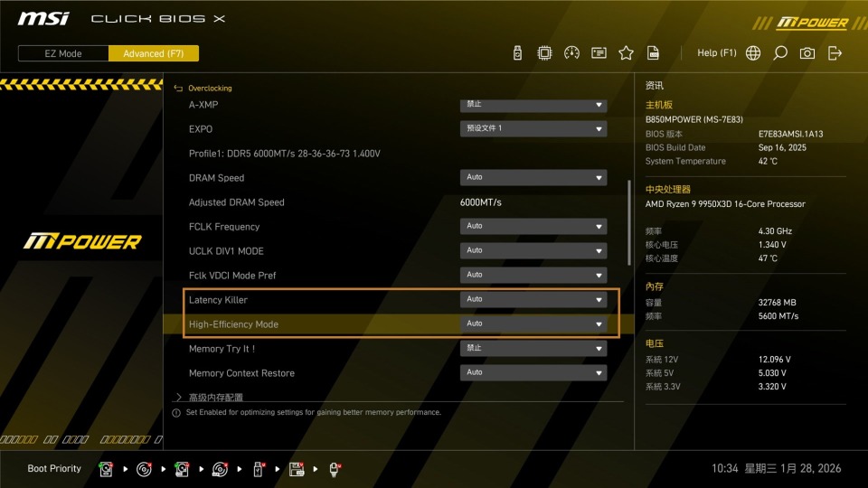Screen dimensions: 868x488
Task: Select the USB flash key boot device
Action: (258, 469)
